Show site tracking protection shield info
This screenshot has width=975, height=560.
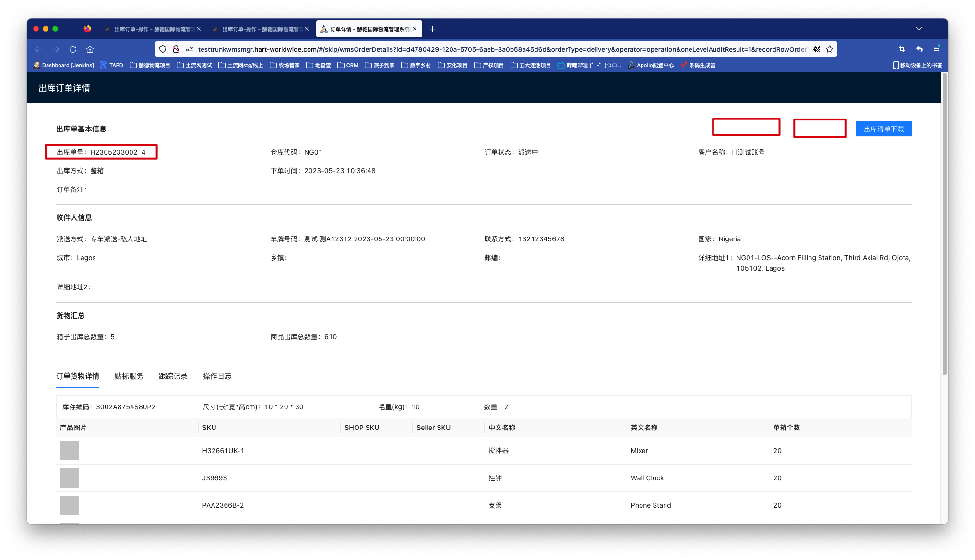pyautogui.click(x=163, y=49)
